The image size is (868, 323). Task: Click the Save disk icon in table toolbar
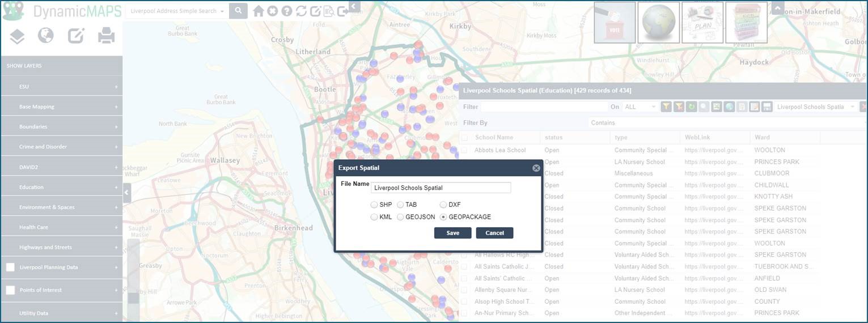[x=767, y=107]
